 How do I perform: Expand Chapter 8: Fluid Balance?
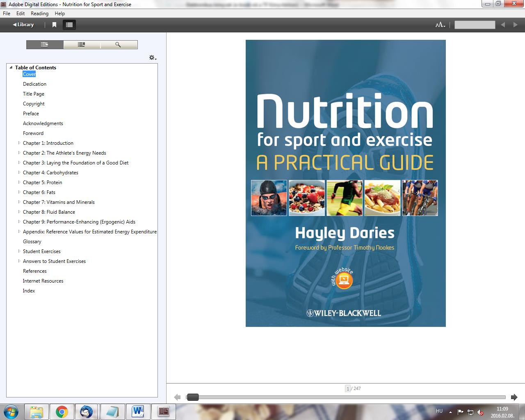(19, 212)
